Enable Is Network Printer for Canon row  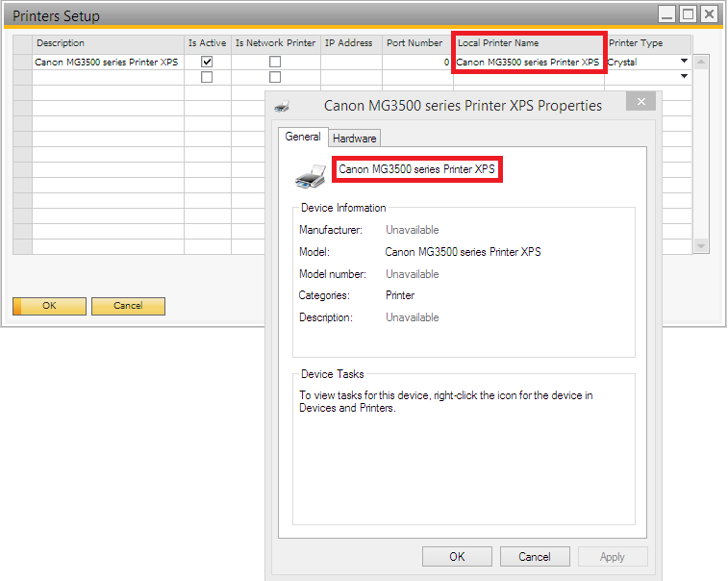click(x=275, y=62)
